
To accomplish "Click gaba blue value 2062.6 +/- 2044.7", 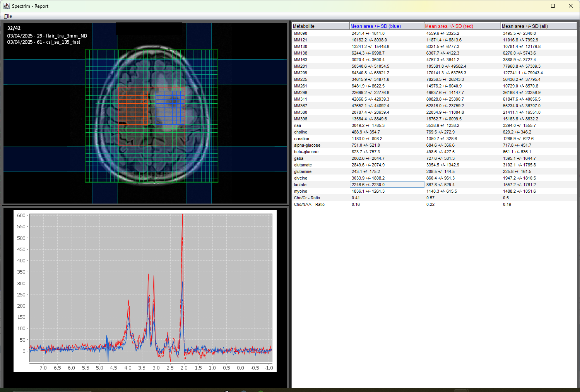I will tap(368, 158).
